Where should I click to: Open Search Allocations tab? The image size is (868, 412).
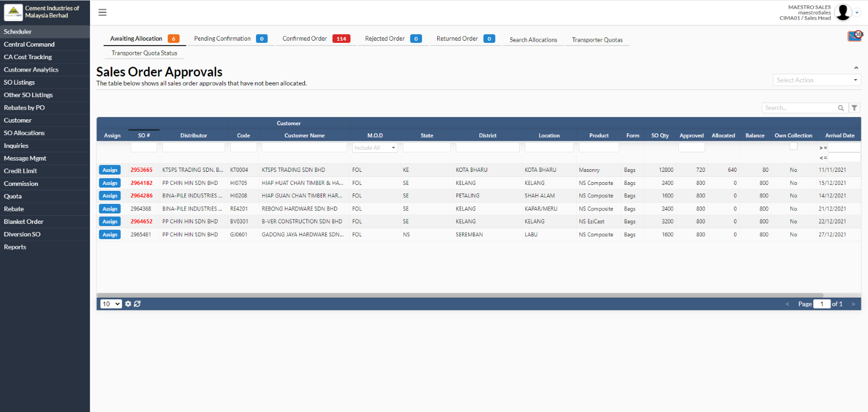coord(533,40)
